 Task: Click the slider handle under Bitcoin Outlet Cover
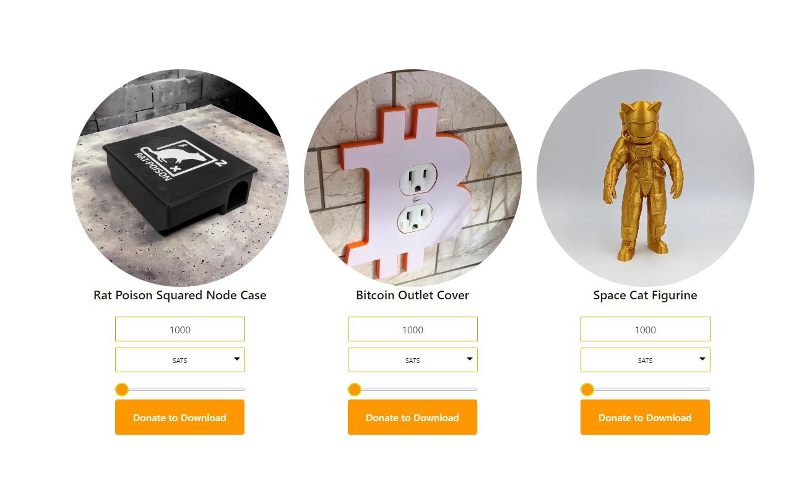[355, 390]
